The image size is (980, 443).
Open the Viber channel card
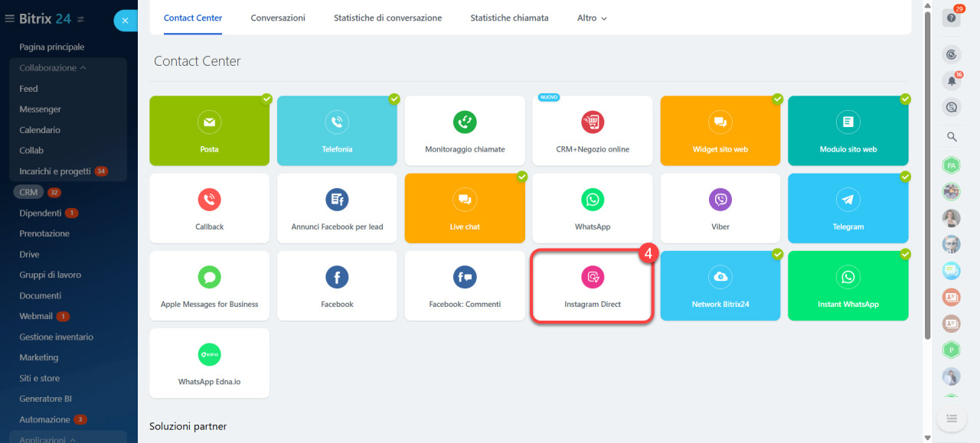click(720, 208)
